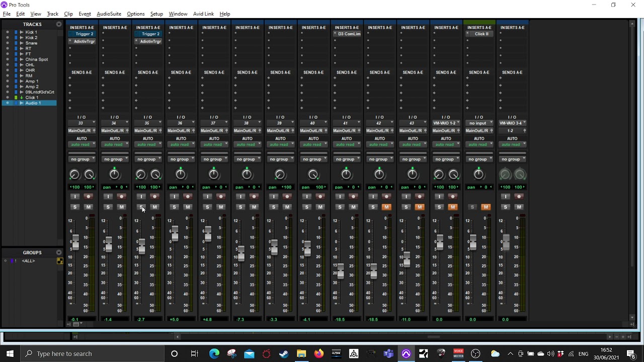Solo the input 33 channel
The height and width of the screenshot is (362, 644).
point(74,207)
